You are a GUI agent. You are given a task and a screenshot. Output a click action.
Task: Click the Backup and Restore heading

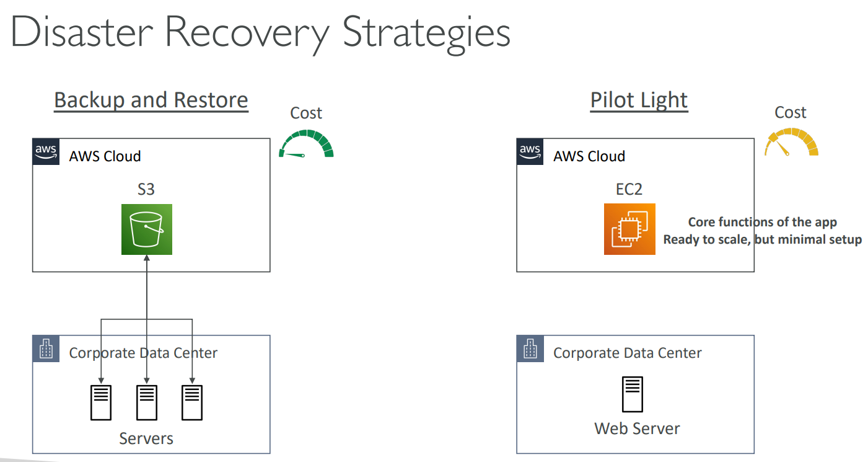[151, 100]
